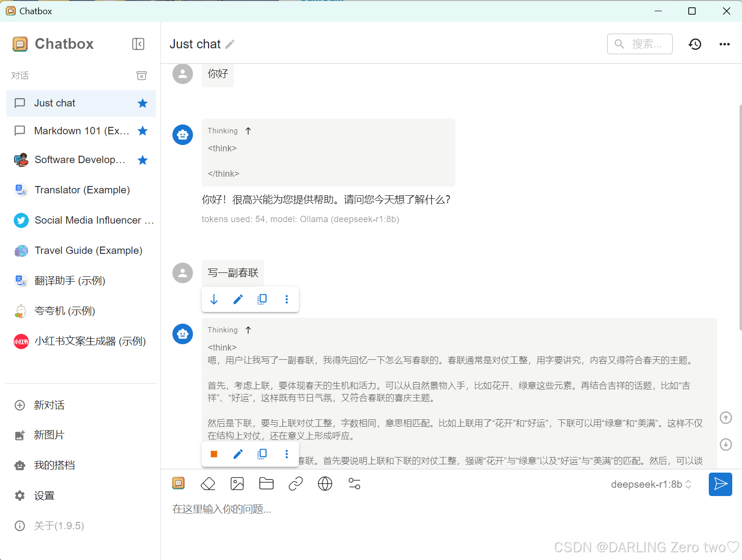The height and width of the screenshot is (560, 742).
Task: Collapse the first Thinking block
Action: tap(248, 131)
